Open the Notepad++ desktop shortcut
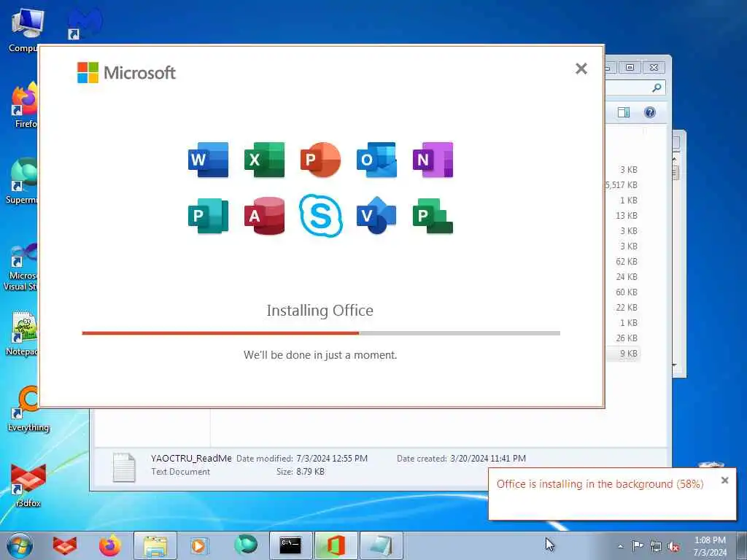This screenshot has width=747, height=560. tap(22, 333)
